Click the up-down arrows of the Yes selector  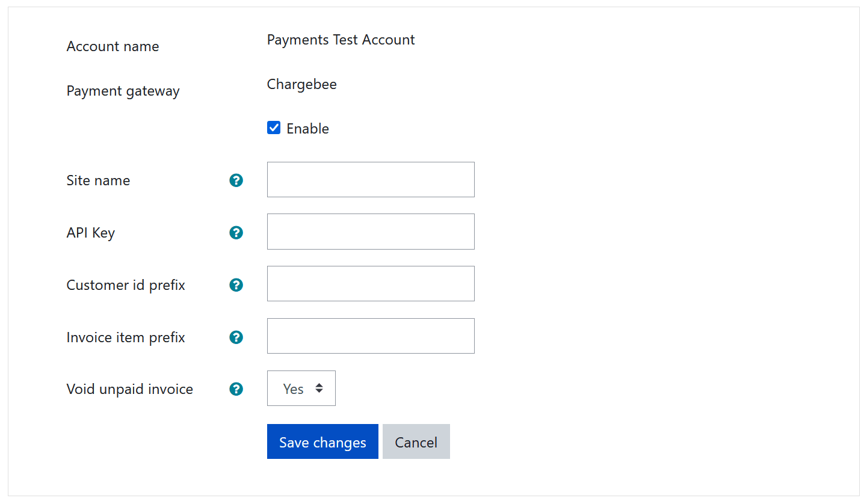click(319, 389)
